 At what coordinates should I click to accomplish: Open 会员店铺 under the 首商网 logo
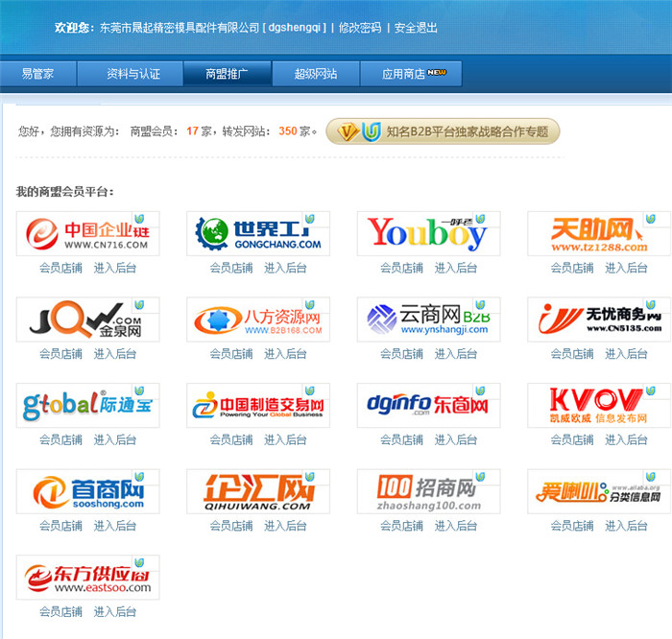pos(60,526)
